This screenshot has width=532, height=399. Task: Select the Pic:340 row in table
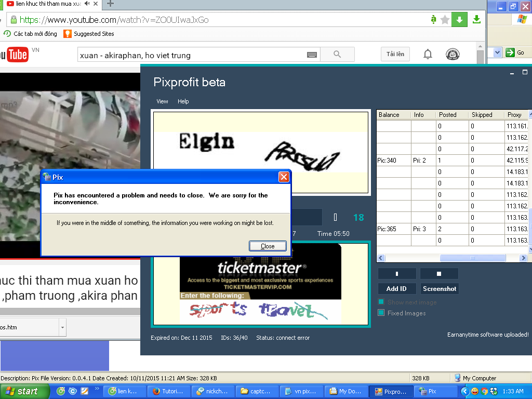[x=453, y=160]
